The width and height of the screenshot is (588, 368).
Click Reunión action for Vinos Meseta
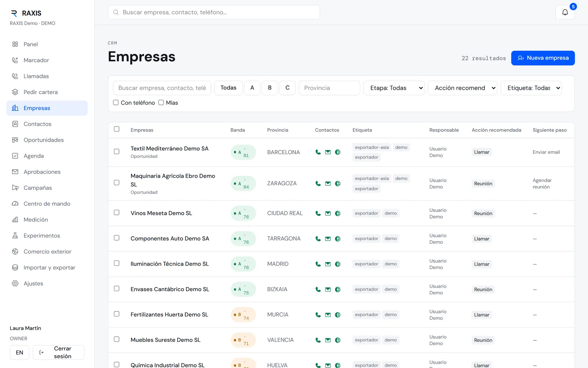483,213
